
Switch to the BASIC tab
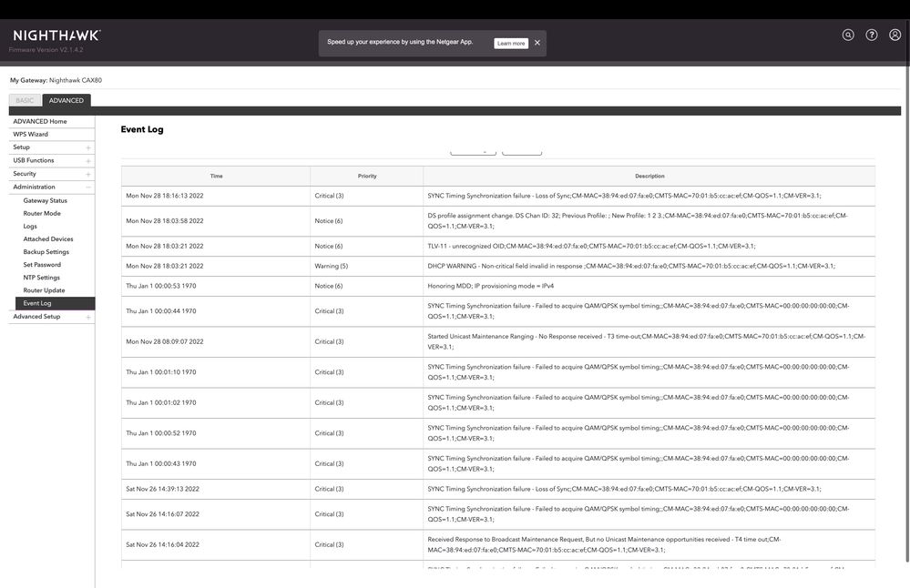pyautogui.click(x=25, y=100)
